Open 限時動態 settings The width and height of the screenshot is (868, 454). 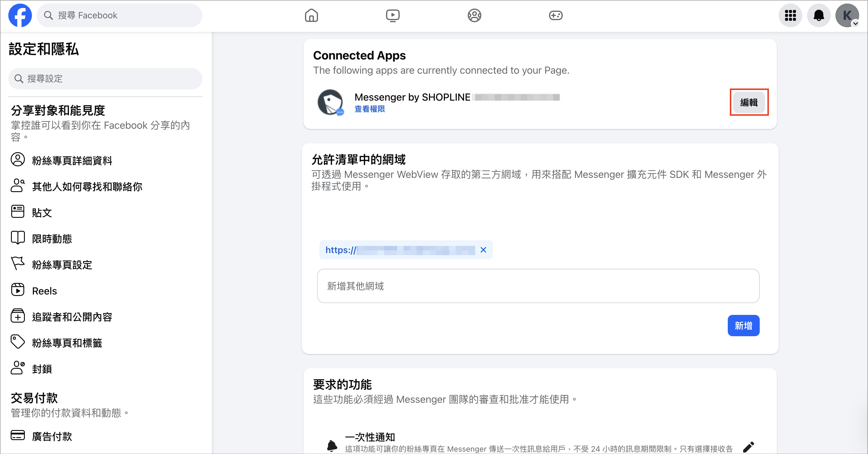point(52,239)
